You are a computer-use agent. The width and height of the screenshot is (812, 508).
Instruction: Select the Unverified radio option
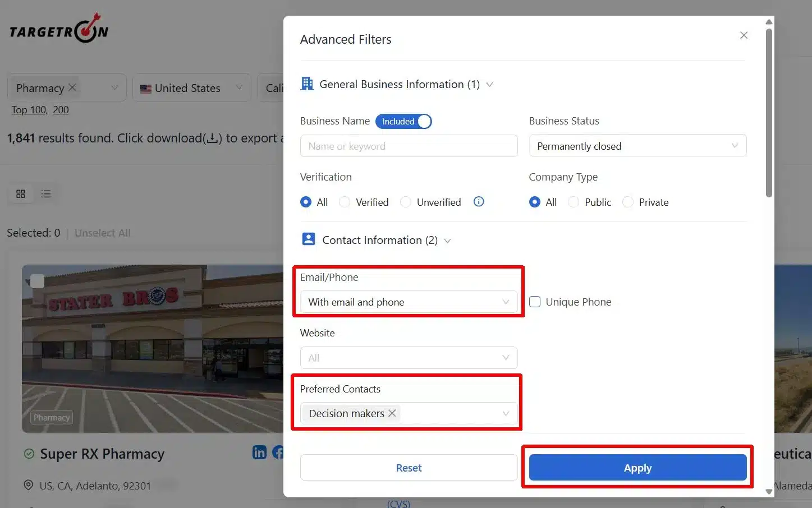406,202
